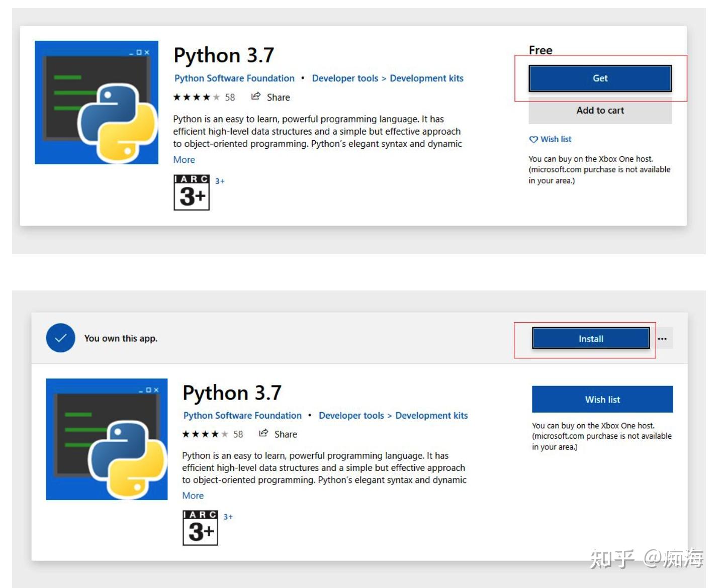Image resolution: width=722 pixels, height=588 pixels.
Task: Click the Add to cart button
Action: click(600, 111)
